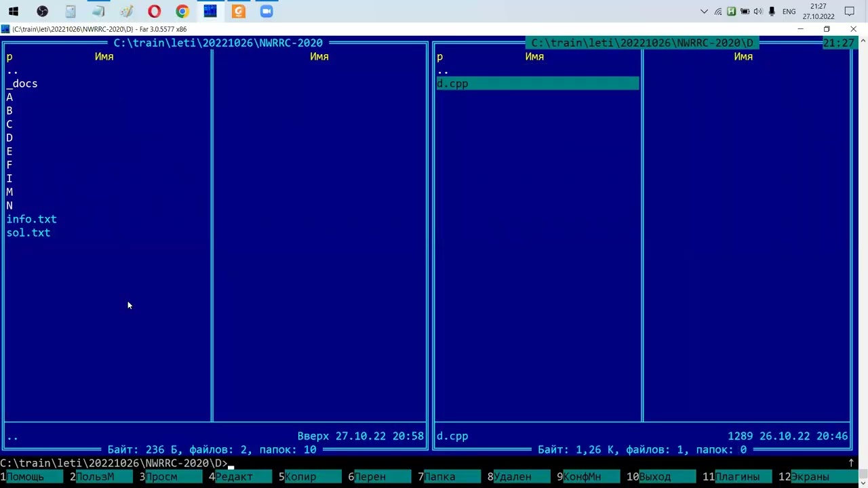Open the F11 Плагины plugins menu

click(737, 477)
